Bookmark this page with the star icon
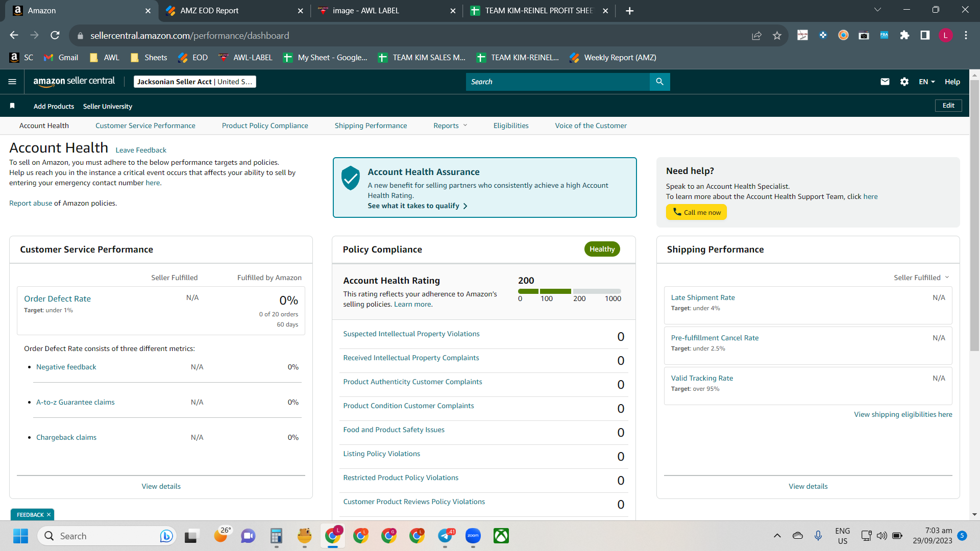 click(x=777, y=35)
